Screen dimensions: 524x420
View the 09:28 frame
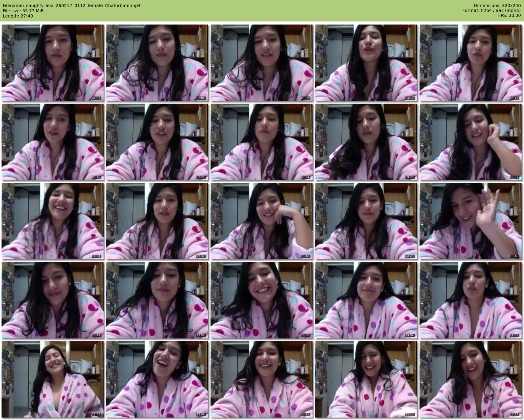(x=366, y=142)
